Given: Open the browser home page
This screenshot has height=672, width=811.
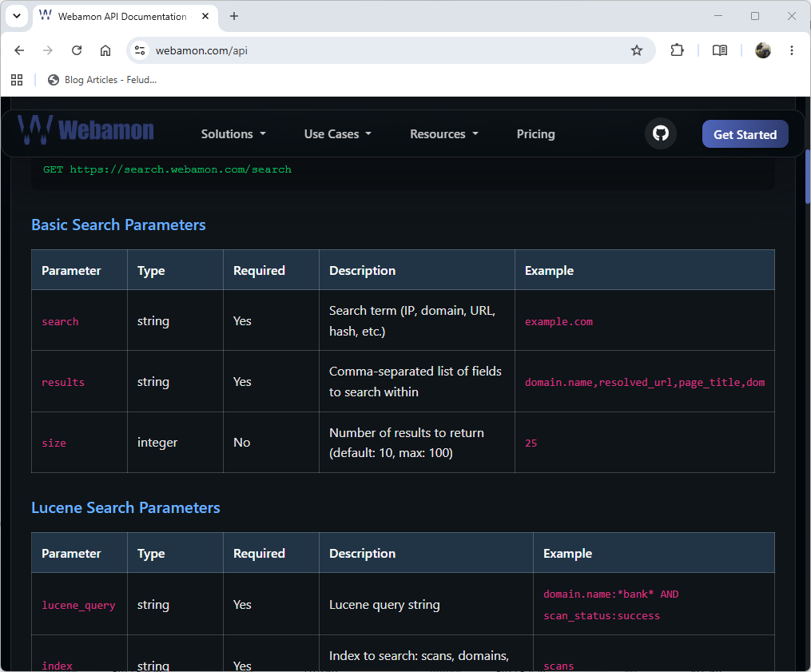Looking at the screenshot, I should click(105, 50).
